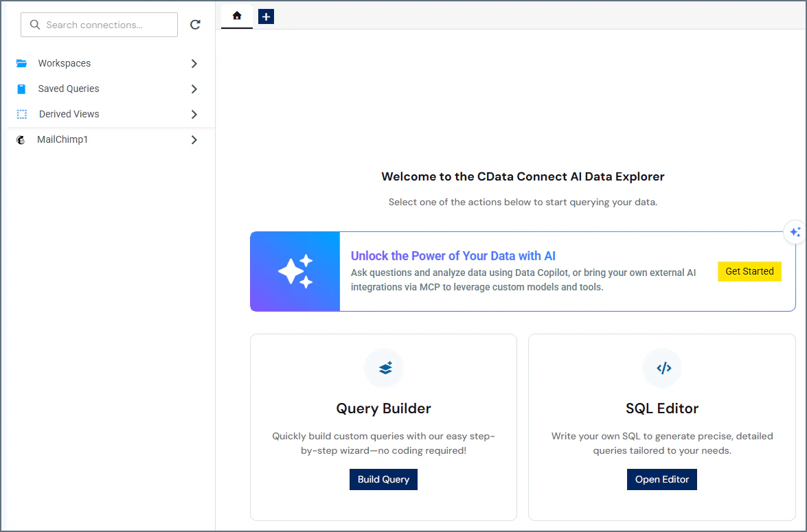Screen dimensions: 807x532
Task: Expand the Derived Views section
Action: point(194,113)
